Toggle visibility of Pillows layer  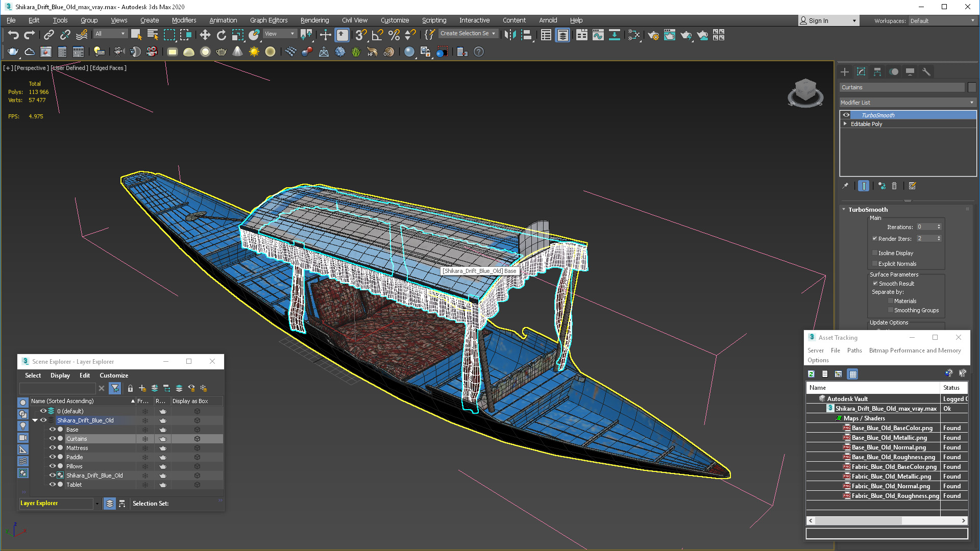point(53,466)
